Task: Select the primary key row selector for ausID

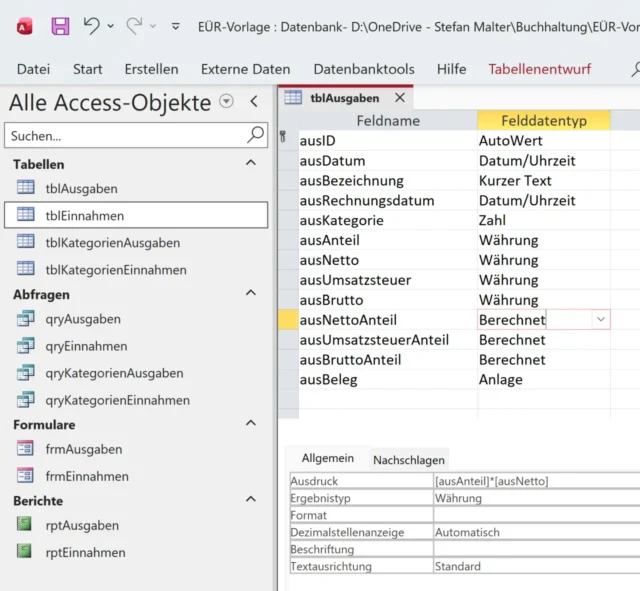Action: (288, 140)
